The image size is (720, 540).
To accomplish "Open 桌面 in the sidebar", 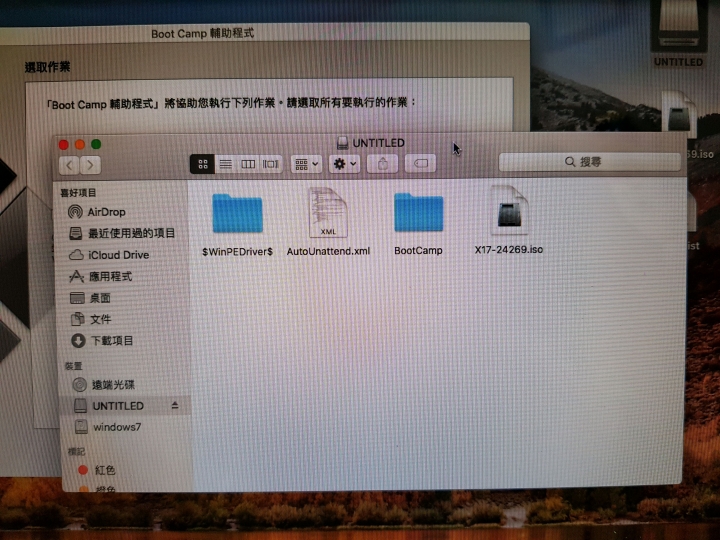I will (x=90, y=298).
